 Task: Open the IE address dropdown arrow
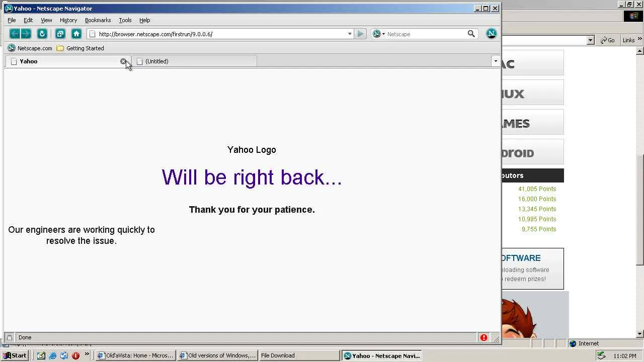click(591, 40)
